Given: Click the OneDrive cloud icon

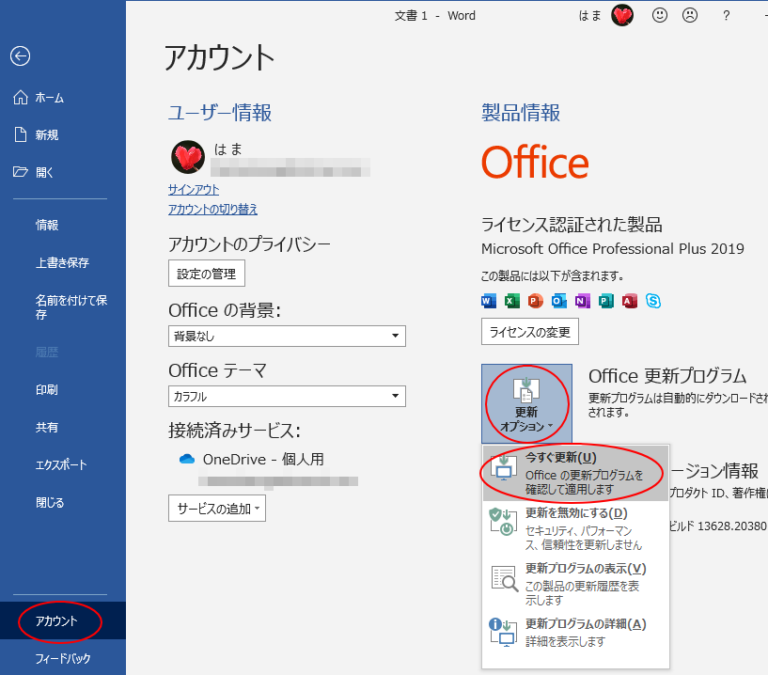Looking at the screenshot, I should 186,459.
